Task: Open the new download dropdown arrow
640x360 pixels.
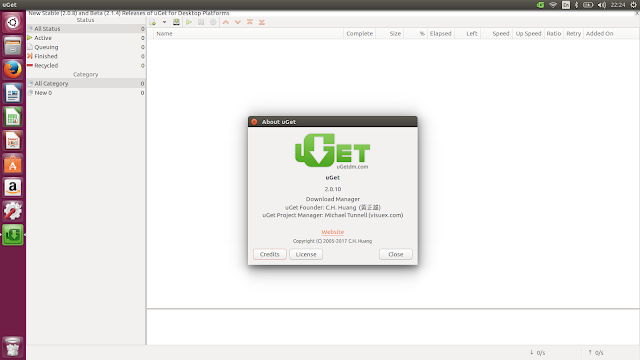Action: tap(164, 22)
